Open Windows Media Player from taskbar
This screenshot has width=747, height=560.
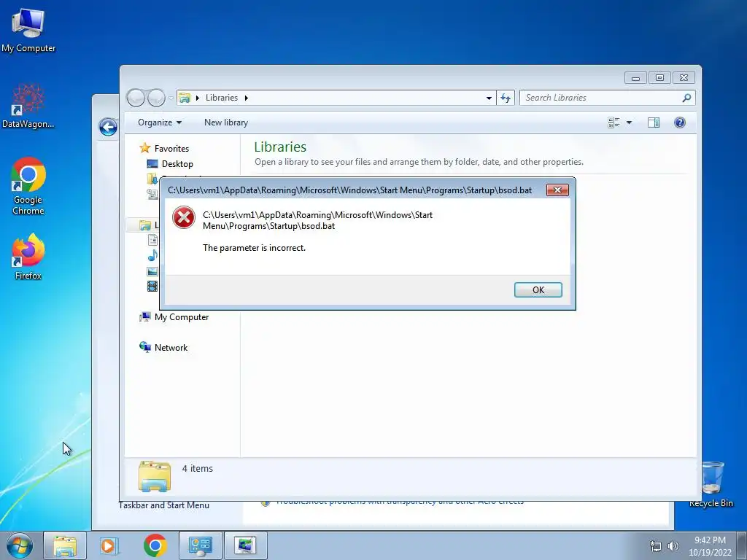[x=109, y=545]
